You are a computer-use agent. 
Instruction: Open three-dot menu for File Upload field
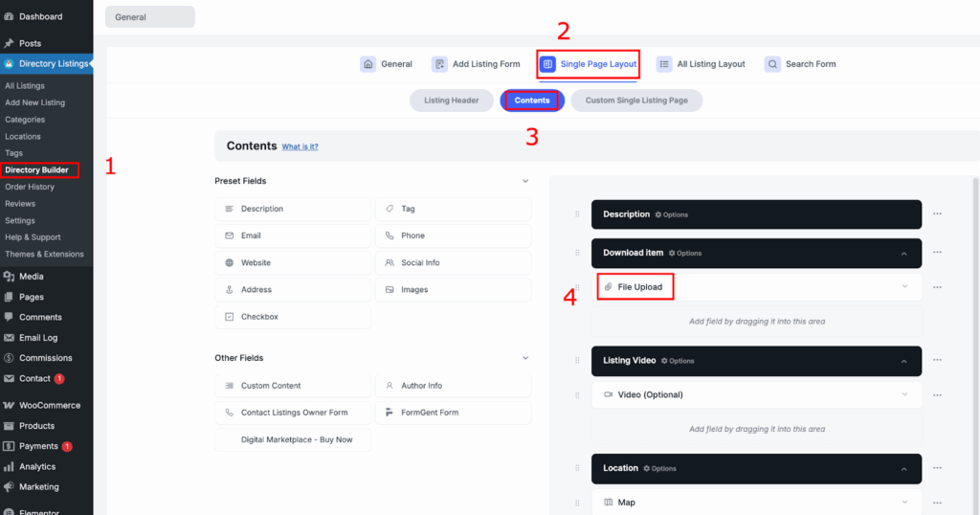937,287
